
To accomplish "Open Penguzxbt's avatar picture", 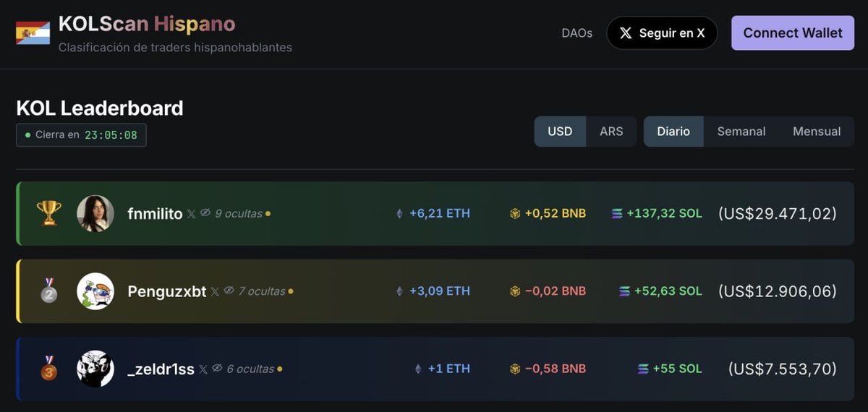I will [x=95, y=291].
